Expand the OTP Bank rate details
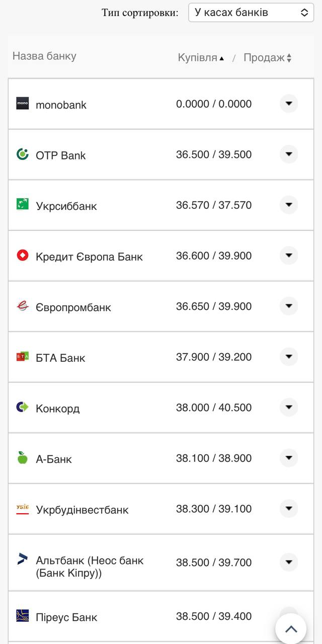The image size is (322, 644). (289, 154)
